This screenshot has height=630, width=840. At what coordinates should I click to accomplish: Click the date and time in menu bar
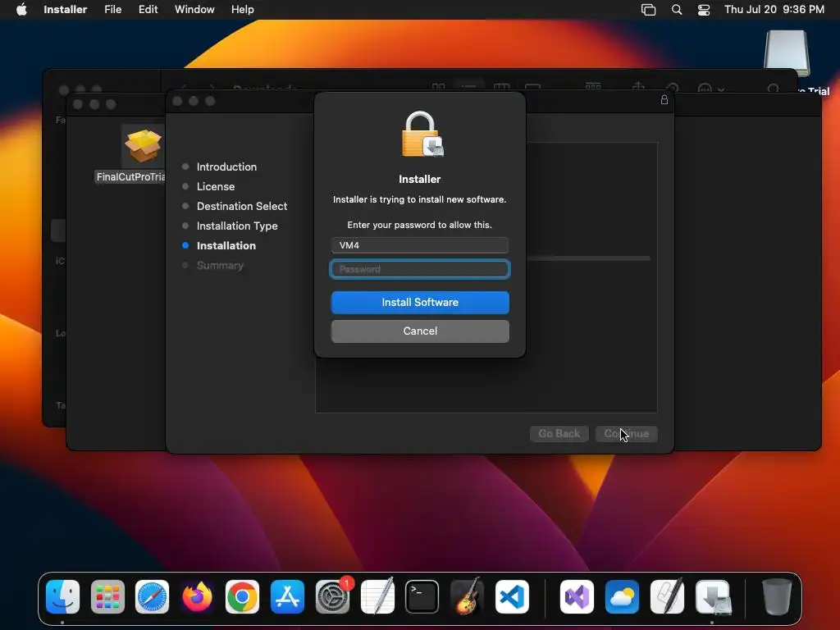(x=774, y=10)
